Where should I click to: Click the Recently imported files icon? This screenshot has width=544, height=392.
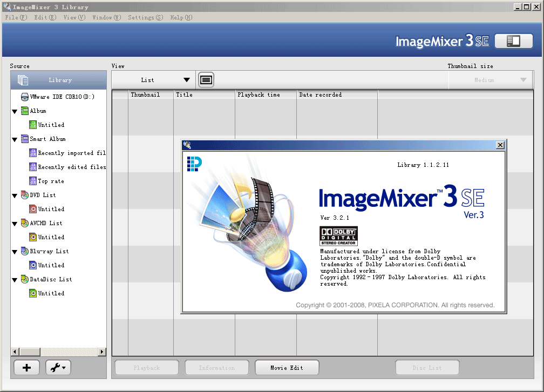pyautogui.click(x=32, y=153)
